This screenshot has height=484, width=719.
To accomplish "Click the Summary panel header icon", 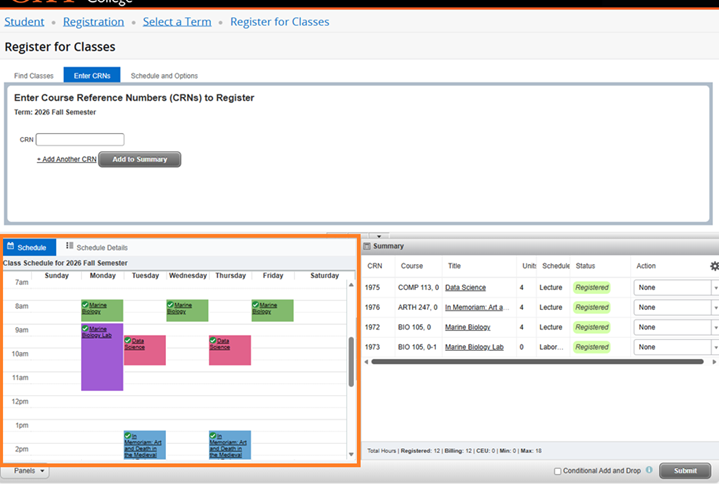I will tap(367, 246).
